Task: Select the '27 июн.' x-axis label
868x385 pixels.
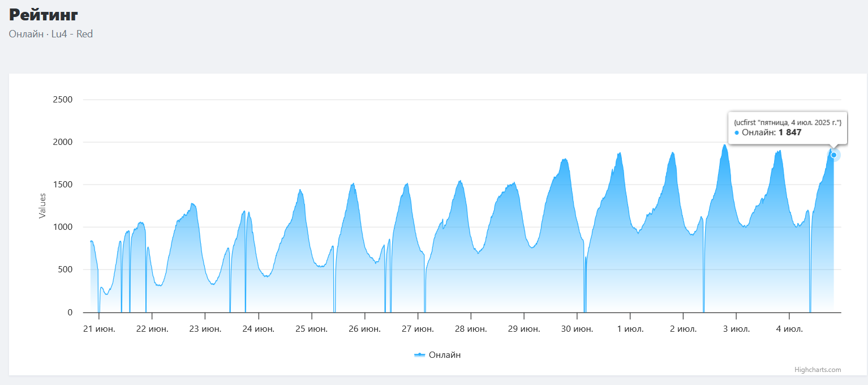Action: [x=418, y=329]
